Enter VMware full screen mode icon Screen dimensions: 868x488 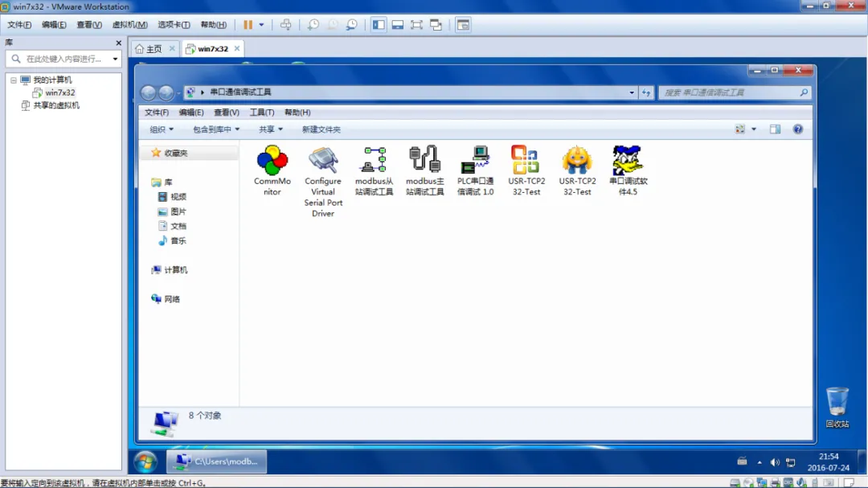click(417, 24)
